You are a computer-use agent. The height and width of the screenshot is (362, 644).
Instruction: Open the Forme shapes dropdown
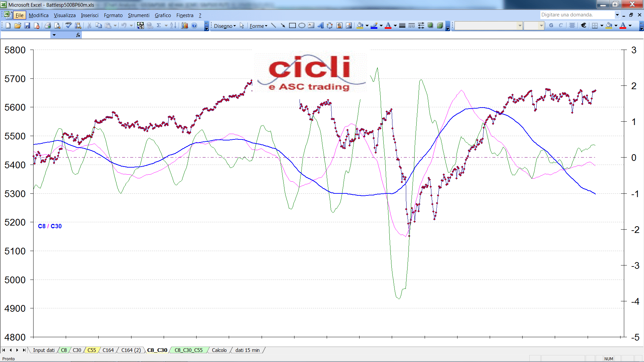click(x=258, y=26)
